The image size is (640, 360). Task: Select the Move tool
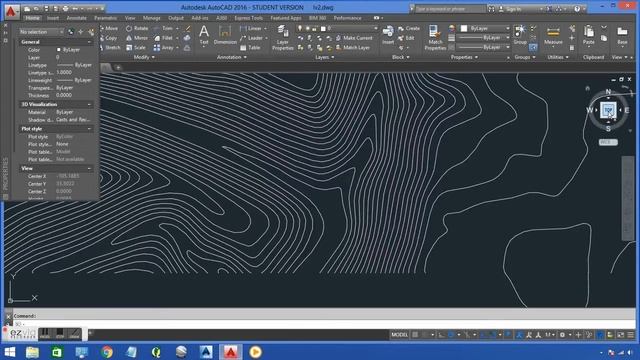109,28
